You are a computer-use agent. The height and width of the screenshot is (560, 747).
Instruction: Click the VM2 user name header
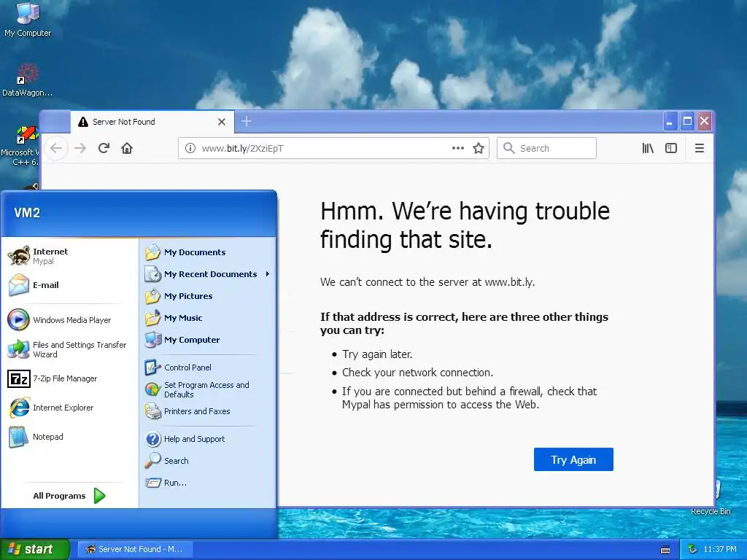tap(27, 213)
